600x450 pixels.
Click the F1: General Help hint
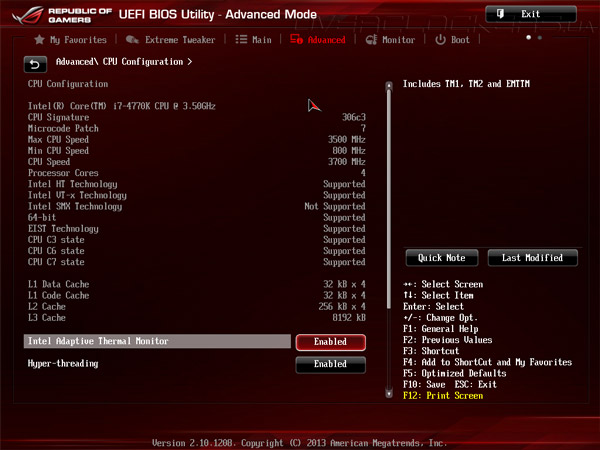440,329
